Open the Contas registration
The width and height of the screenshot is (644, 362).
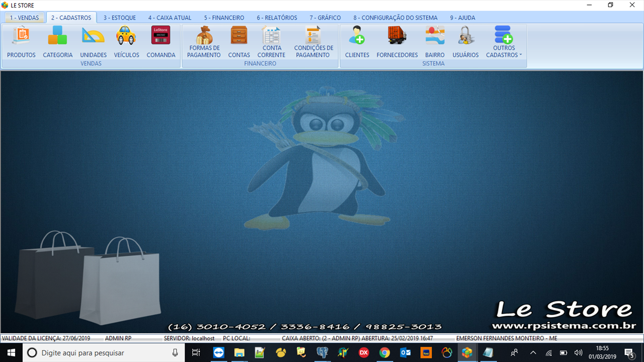tap(239, 42)
